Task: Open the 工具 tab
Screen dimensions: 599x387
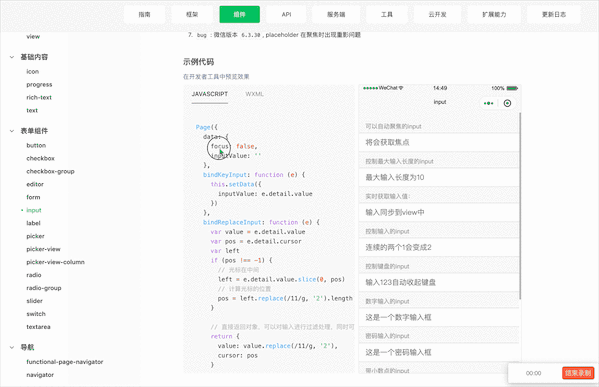Action: 387,15
